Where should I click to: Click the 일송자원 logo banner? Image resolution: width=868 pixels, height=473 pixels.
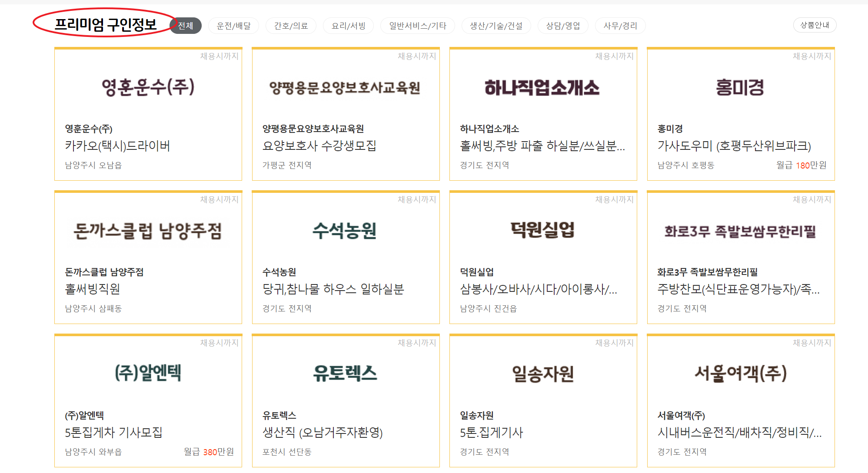coord(542,374)
